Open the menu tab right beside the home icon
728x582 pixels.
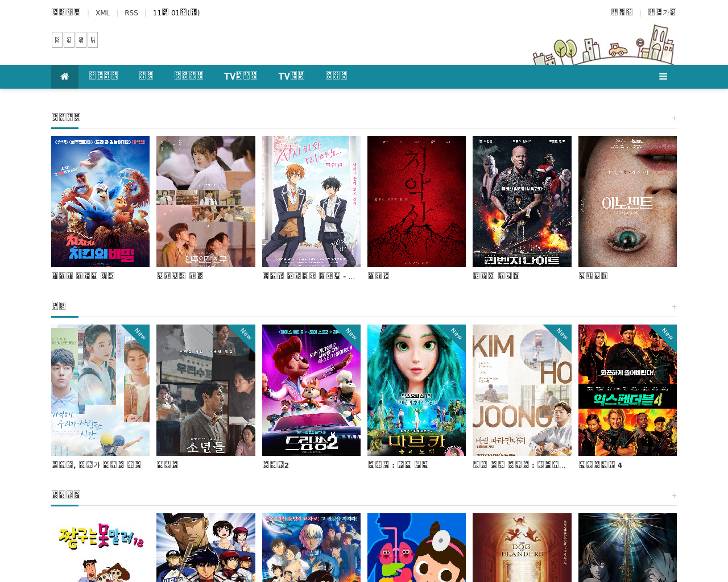tap(104, 76)
